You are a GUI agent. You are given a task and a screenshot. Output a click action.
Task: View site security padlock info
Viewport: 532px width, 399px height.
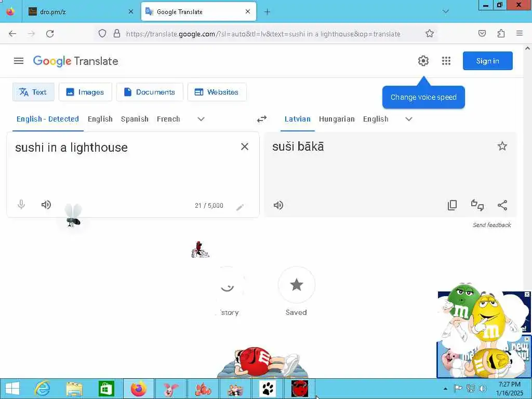coord(117,33)
